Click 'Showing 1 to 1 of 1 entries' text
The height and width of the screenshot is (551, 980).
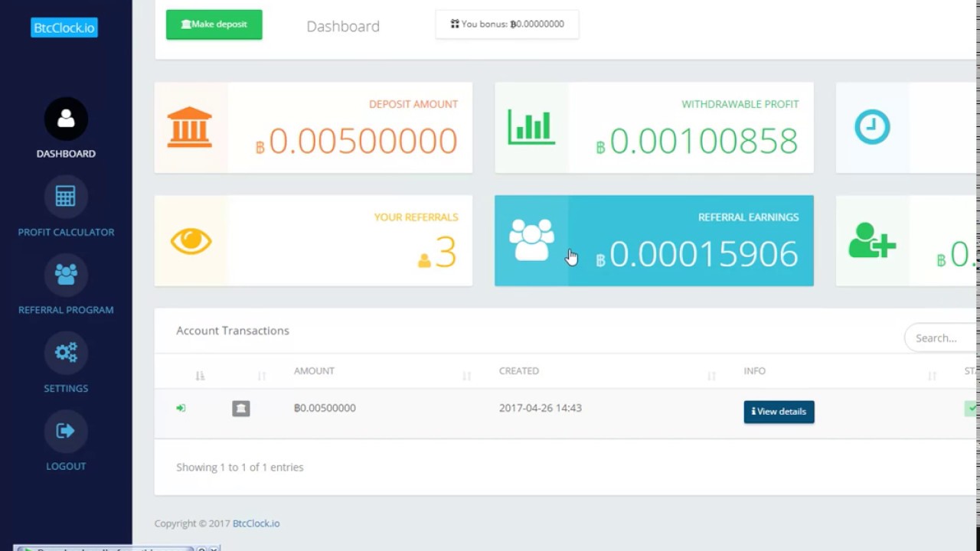(x=240, y=467)
